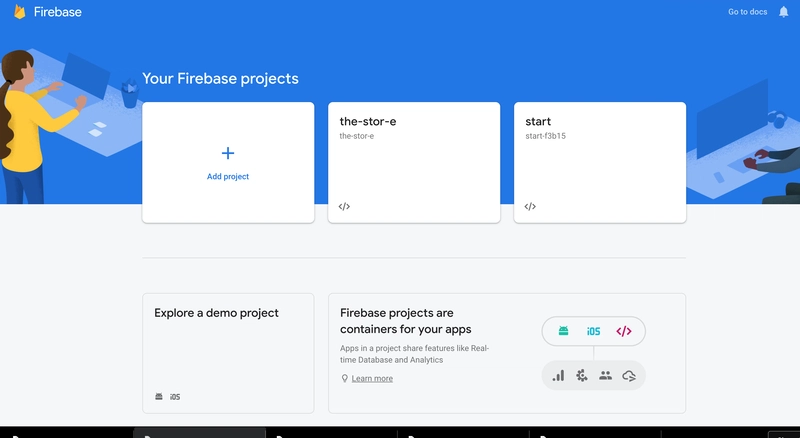This screenshot has width=800, height=438.
Task: Go to docs link in header
Action: [x=747, y=12]
